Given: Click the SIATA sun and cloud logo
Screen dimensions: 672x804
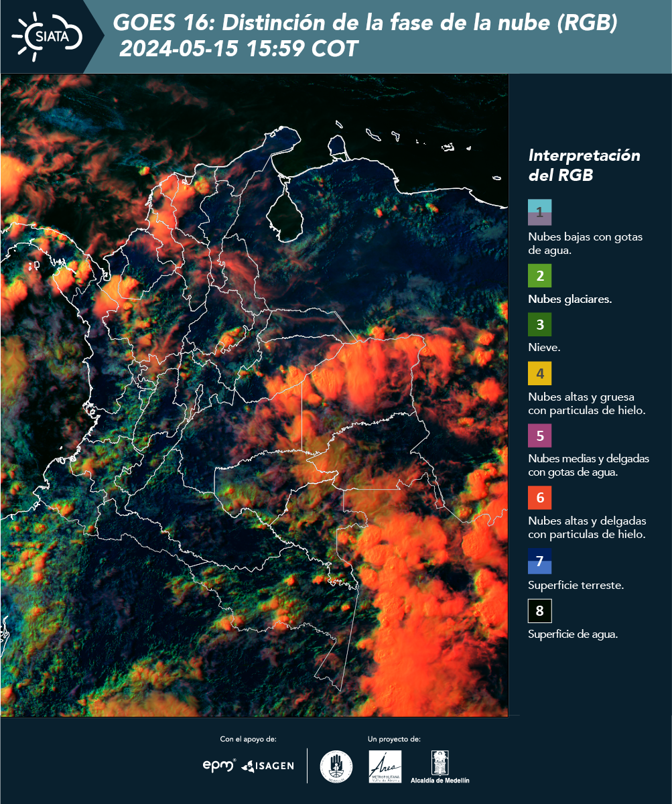Looking at the screenshot, I should click(46, 36).
